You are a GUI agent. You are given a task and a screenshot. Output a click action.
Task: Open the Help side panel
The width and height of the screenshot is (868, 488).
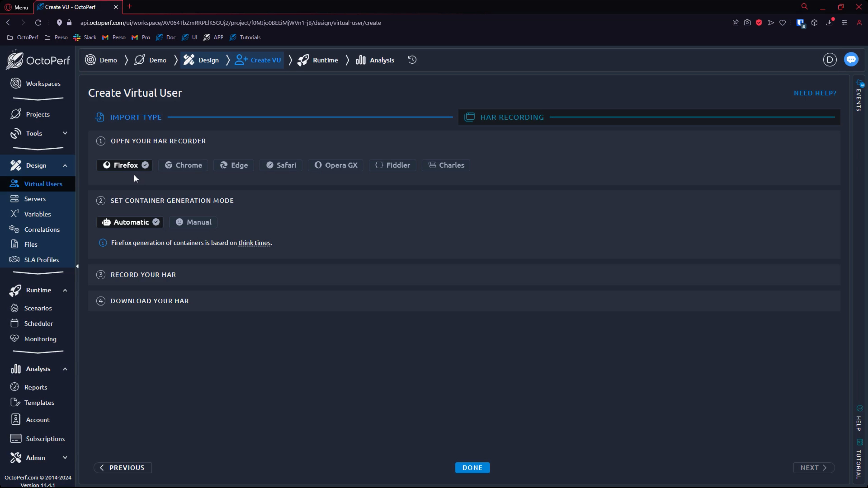(x=859, y=419)
